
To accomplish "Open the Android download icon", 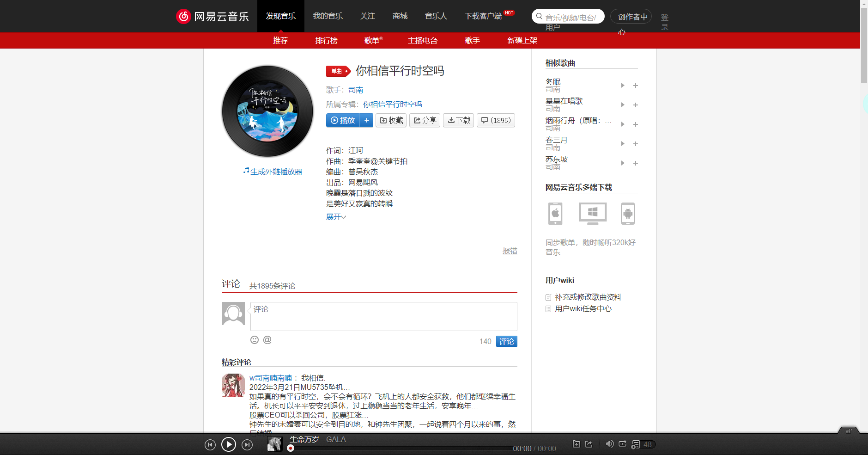I will [x=627, y=214].
